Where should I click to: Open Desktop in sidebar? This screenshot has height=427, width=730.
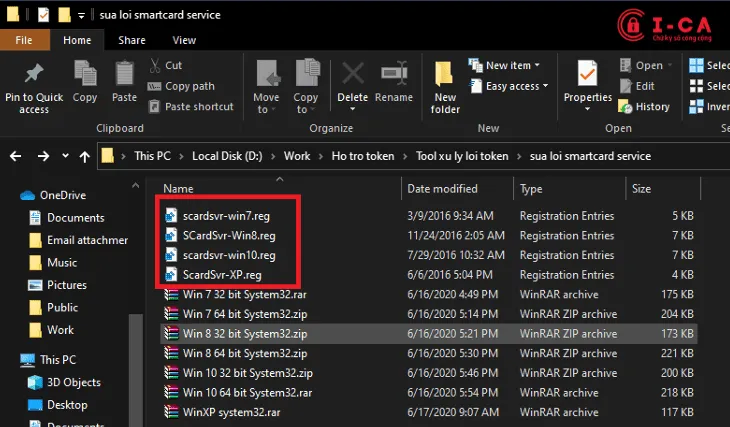click(57, 405)
